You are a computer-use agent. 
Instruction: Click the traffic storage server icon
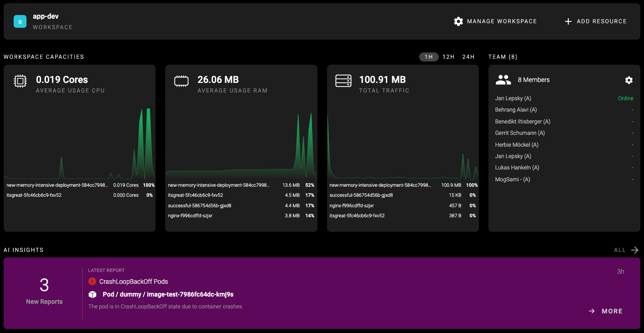(x=343, y=81)
